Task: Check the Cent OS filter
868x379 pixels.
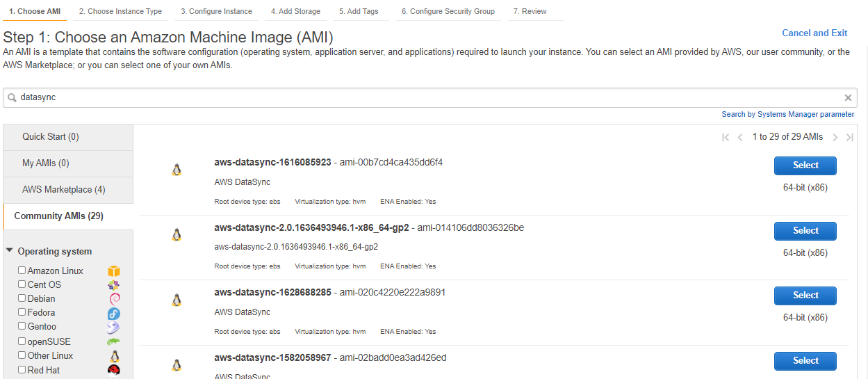Action: pos(22,284)
